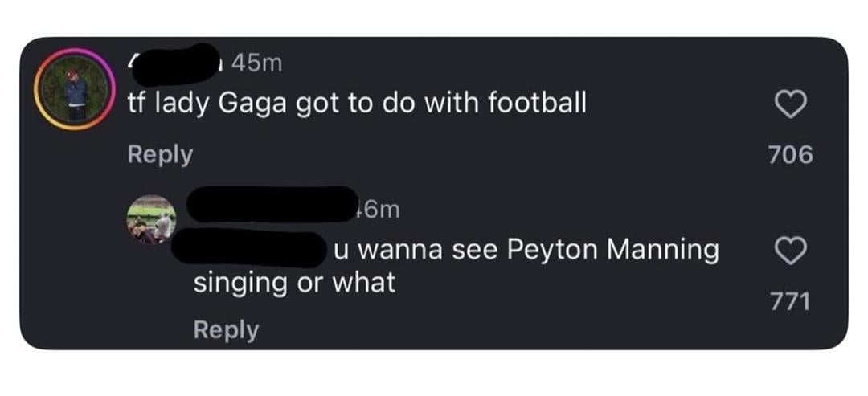Screen dimensions: 868x396
Task: Open the replier's stadium profile picture
Action: click(x=151, y=218)
